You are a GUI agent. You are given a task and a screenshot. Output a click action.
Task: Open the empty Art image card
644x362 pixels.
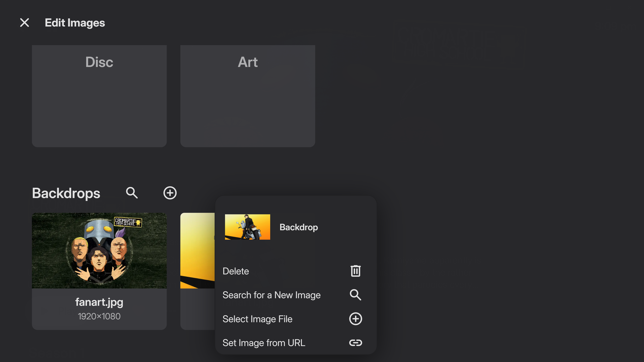248,96
